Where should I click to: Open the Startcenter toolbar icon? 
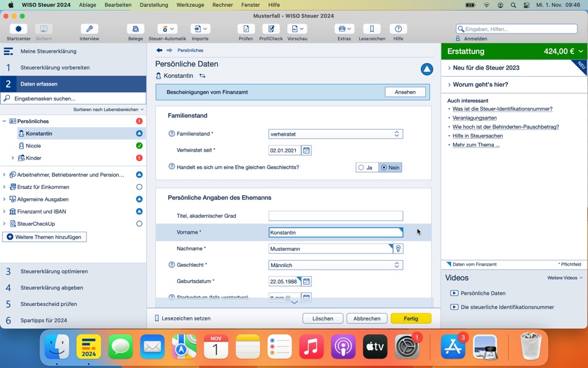pos(19,29)
